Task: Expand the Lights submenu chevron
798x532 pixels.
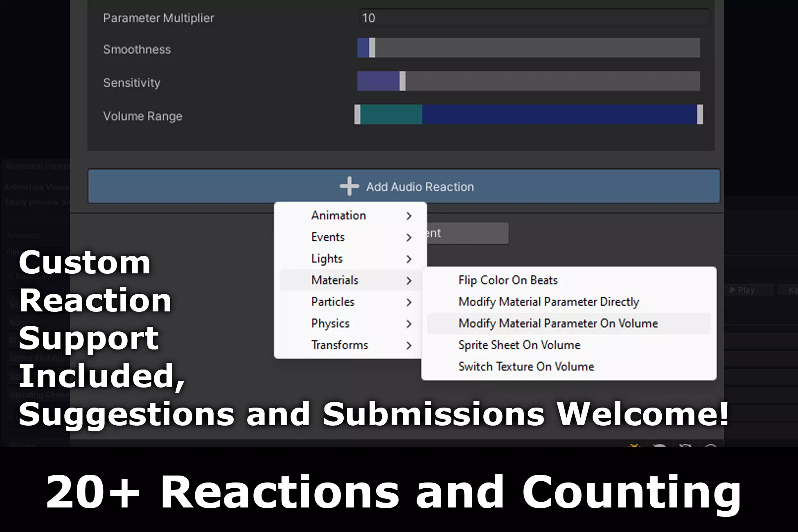Action: [x=408, y=259]
